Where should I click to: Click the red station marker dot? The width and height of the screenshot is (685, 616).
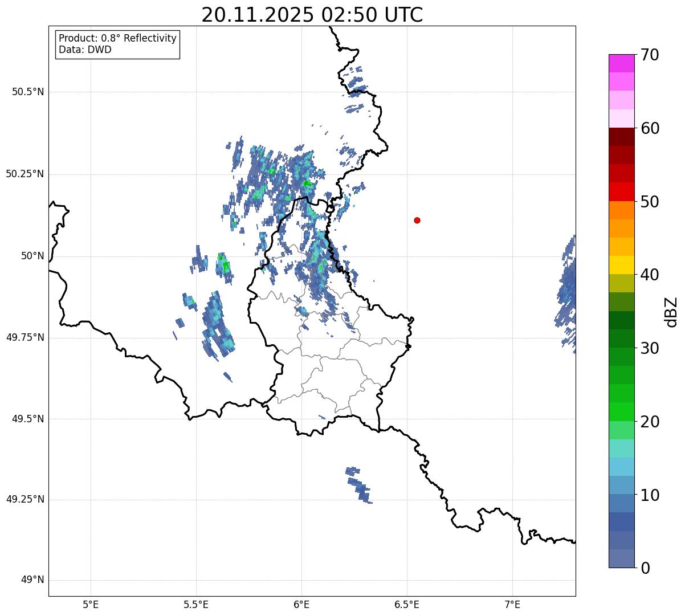point(417,220)
